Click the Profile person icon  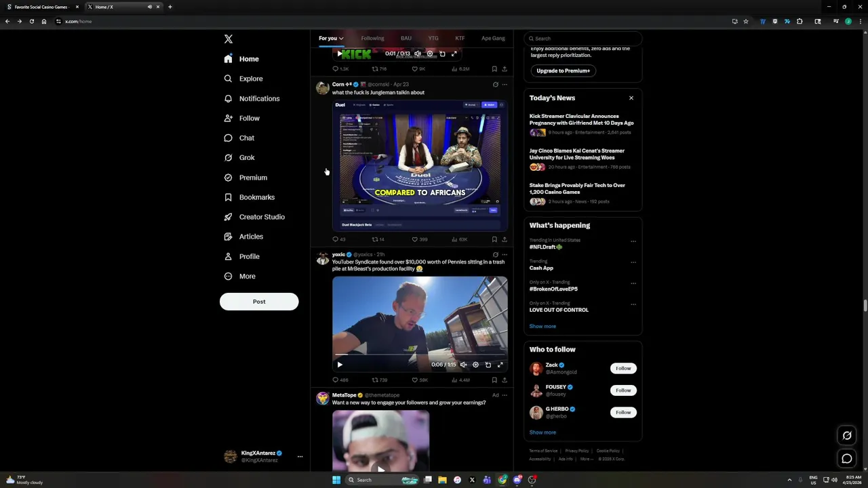[228, 256]
